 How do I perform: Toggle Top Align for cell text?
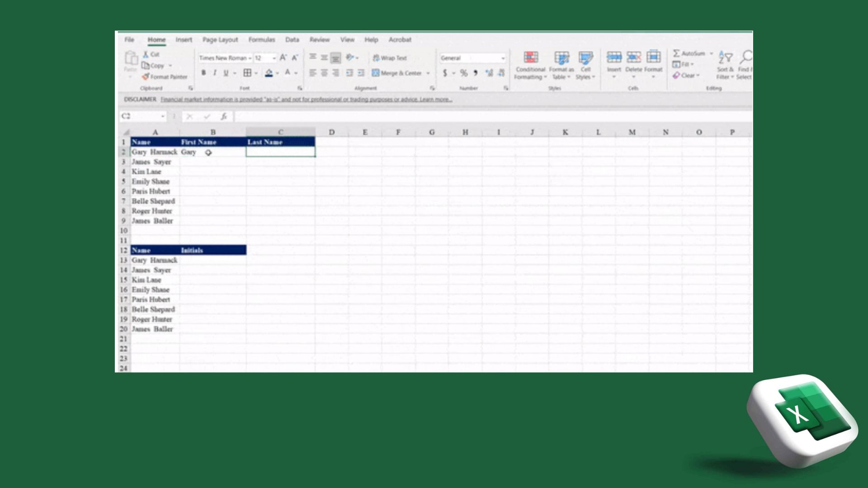click(313, 57)
